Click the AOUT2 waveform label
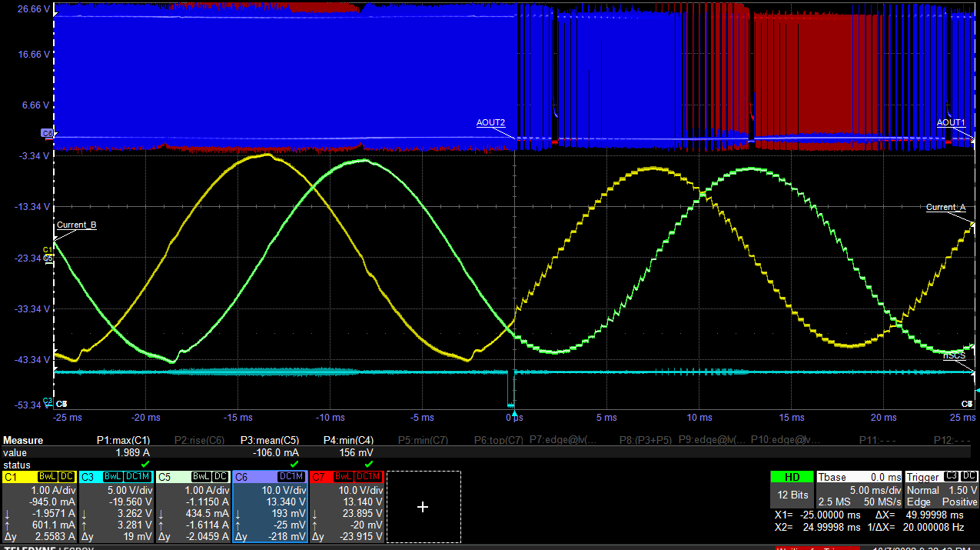This screenshot has height=550, width=980. (x=490, y=123)
